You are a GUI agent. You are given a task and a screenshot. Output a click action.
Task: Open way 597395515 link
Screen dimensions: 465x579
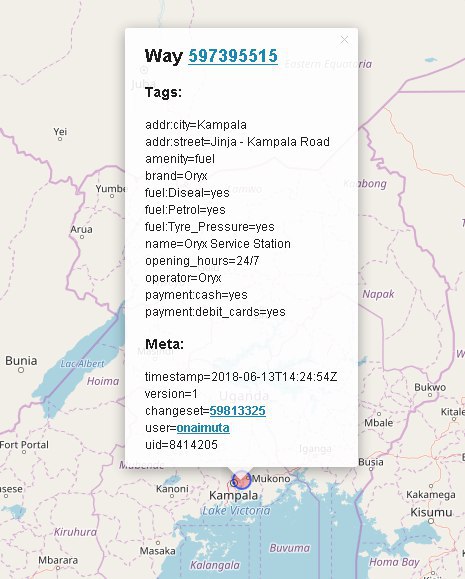(233, 56)
